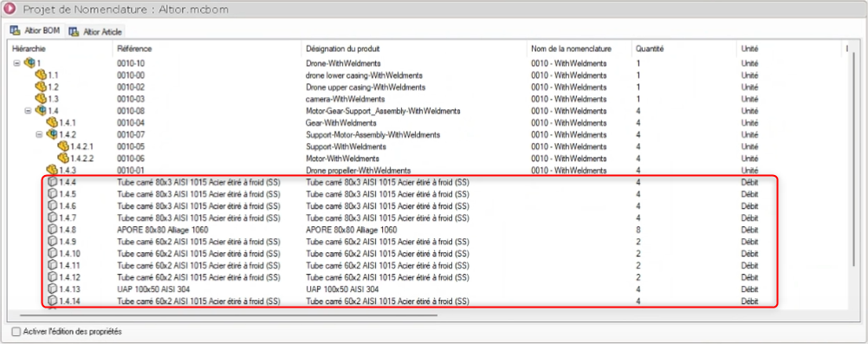Screen dimensions: 868x344
Task: Select reference 0010-04
Action: 131,122
